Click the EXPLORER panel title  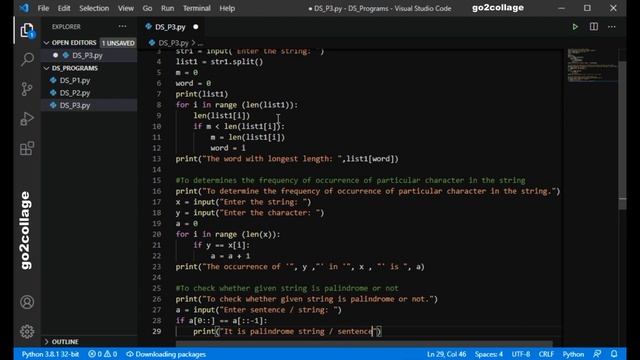pyautogui.click(x=66, y=27)
